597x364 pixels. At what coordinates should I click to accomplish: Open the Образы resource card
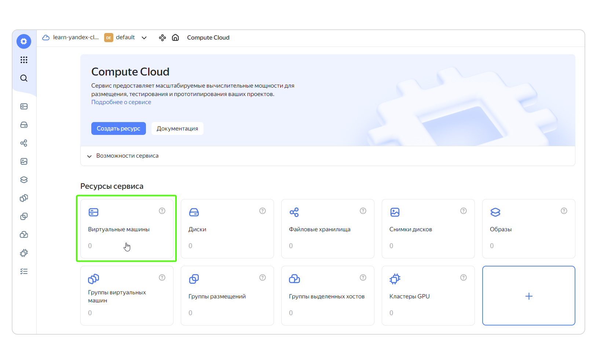coord(529,229)
